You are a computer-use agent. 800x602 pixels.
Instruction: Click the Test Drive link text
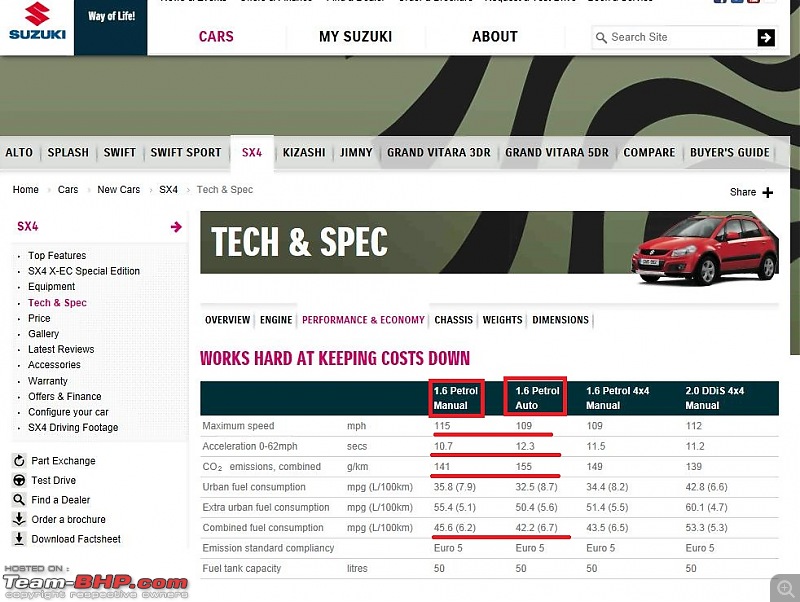click(x=54, y=480)
